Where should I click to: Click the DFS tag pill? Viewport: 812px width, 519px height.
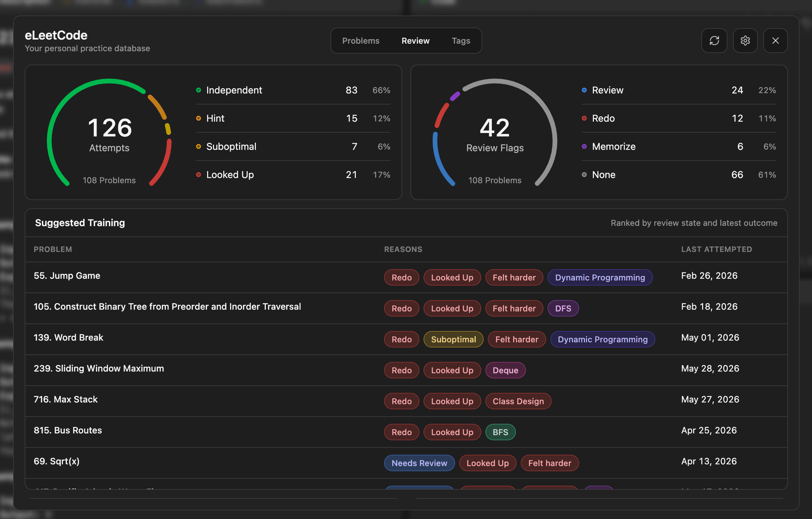(x=563, y=308)
